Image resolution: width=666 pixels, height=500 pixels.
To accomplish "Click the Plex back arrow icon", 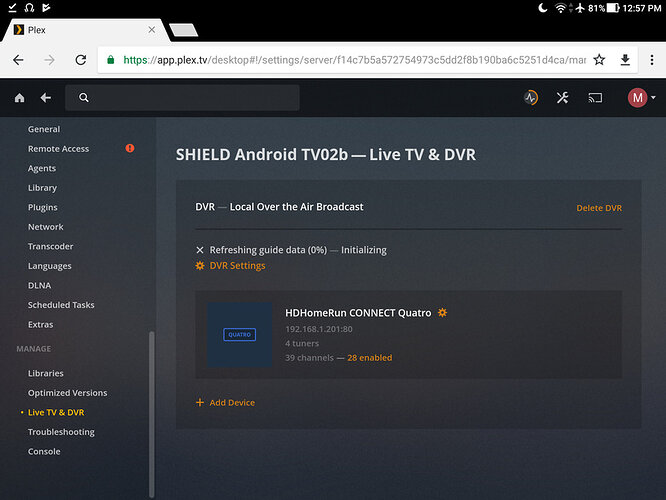I will tap(46, 98).
